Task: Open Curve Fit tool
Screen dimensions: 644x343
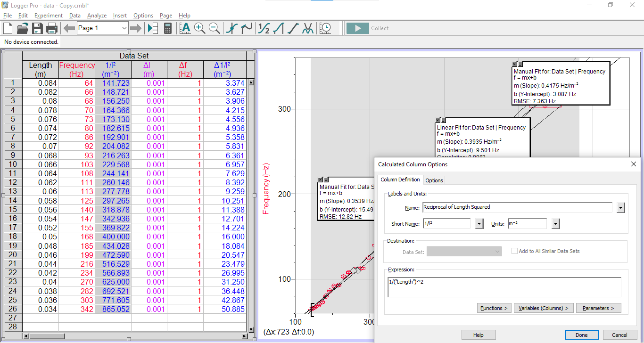Action: point(308,28)
